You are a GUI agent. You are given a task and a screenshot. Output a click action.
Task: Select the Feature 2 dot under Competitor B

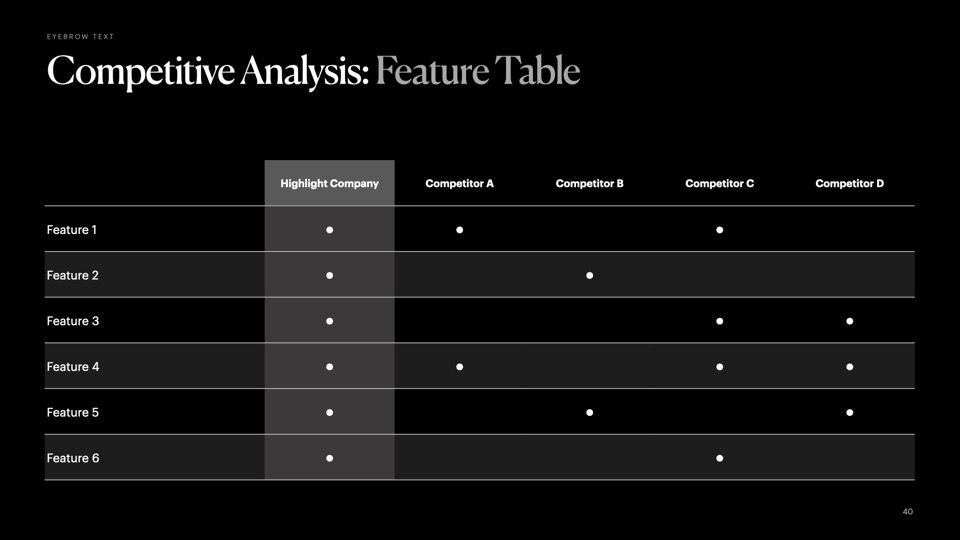click(590, 275)
